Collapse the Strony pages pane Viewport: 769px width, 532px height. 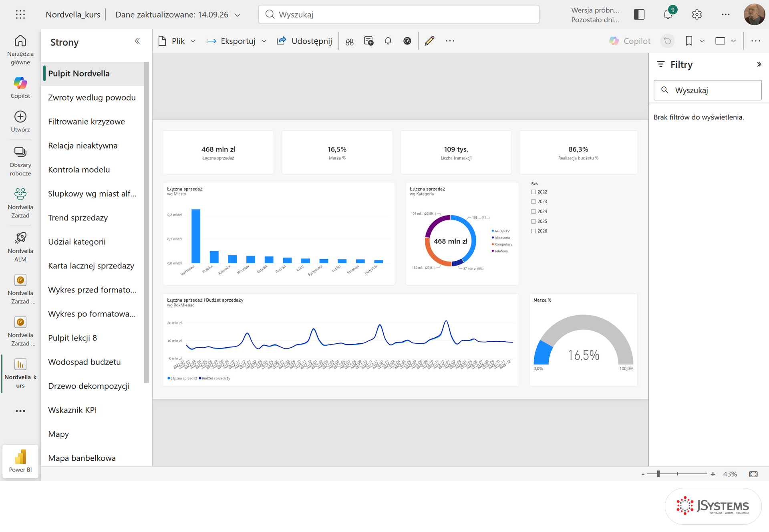click(137, 41)
